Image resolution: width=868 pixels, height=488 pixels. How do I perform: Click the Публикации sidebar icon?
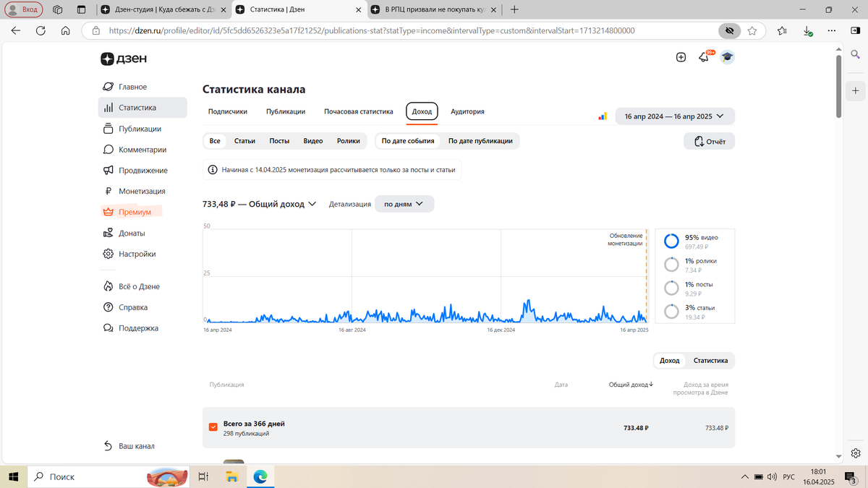[108, 129]
